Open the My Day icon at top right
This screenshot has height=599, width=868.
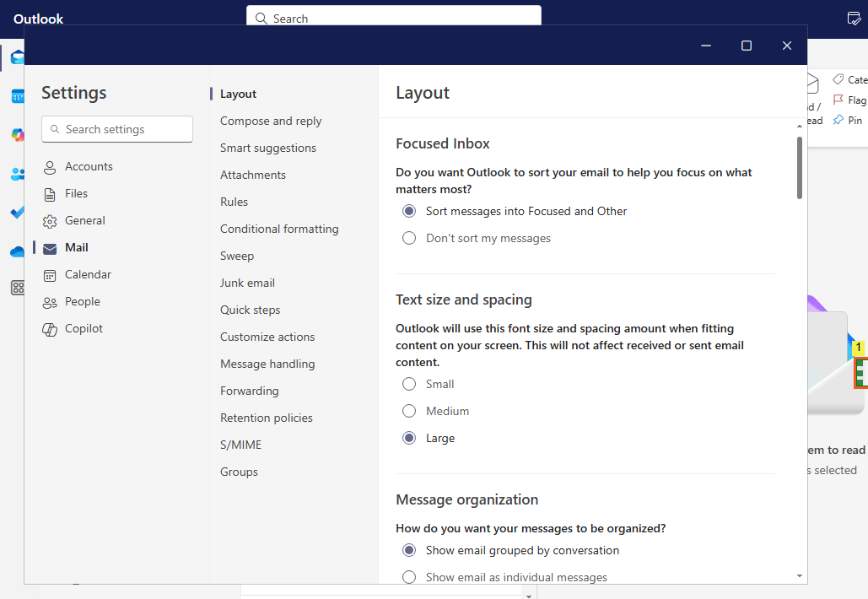[855, 19]
